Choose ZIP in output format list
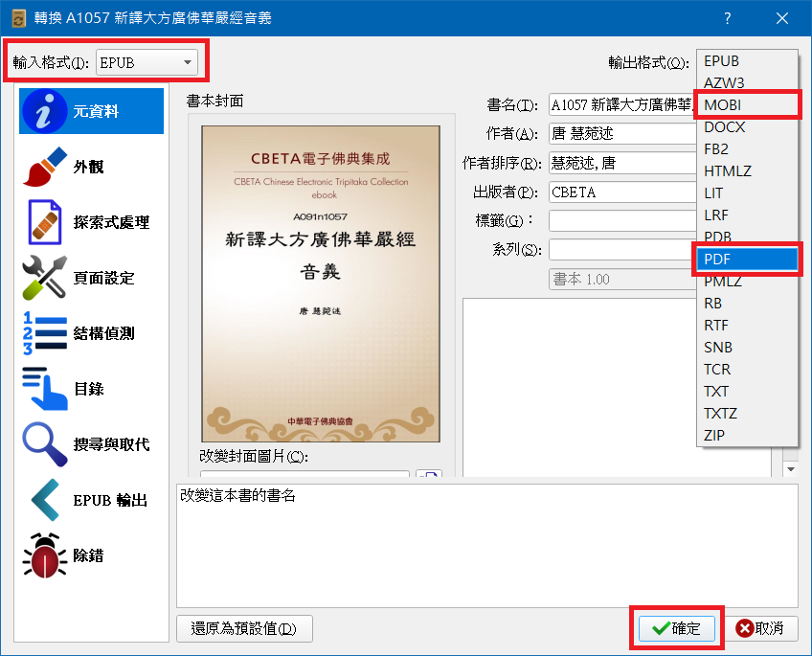The height and width of the screenshot is (656, 812). pos(747,435)
